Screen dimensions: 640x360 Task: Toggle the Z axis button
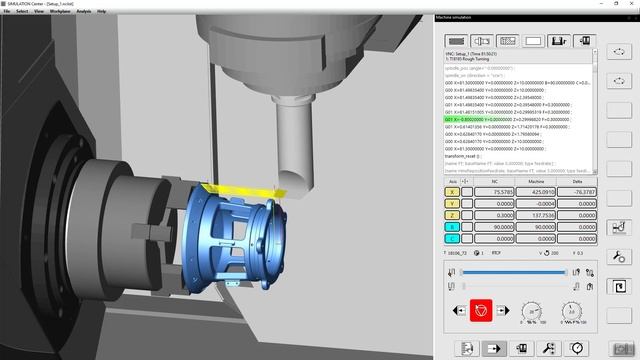tap(452, 215)
